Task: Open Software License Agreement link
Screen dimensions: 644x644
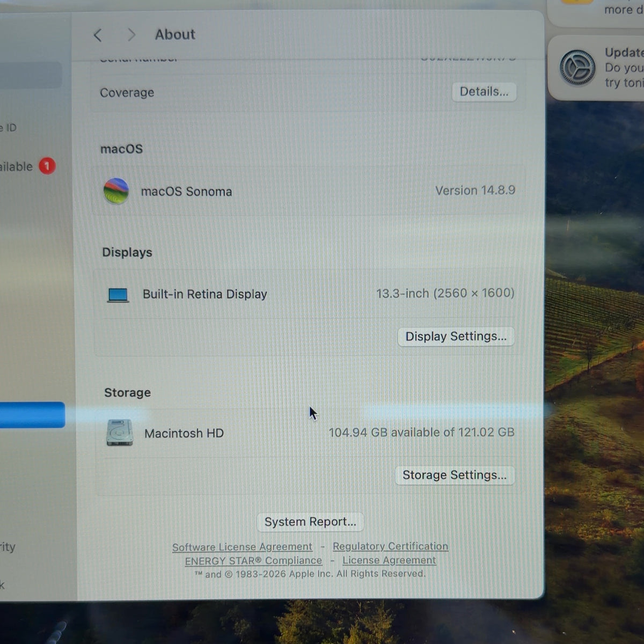Action: (242, 547)
